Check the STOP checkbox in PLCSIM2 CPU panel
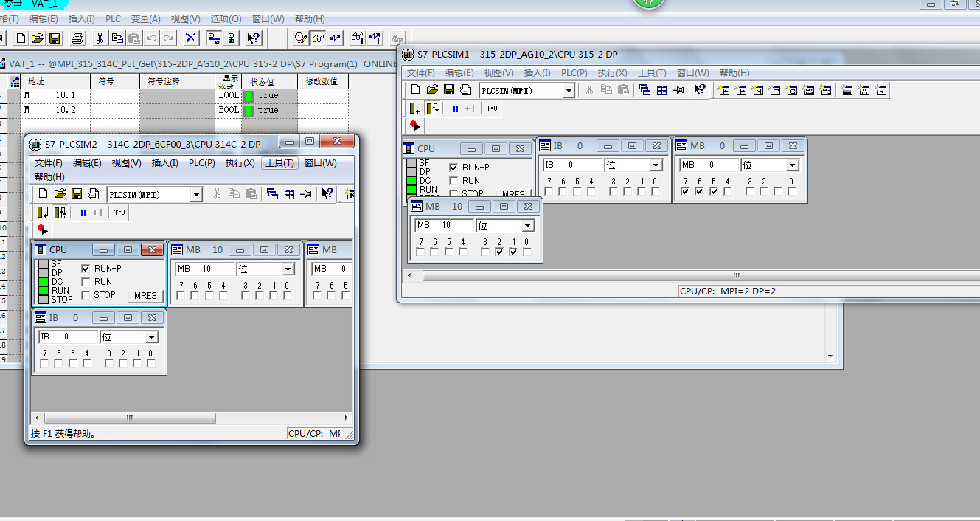This screenshot has height=521, width=980. point(86,295)
